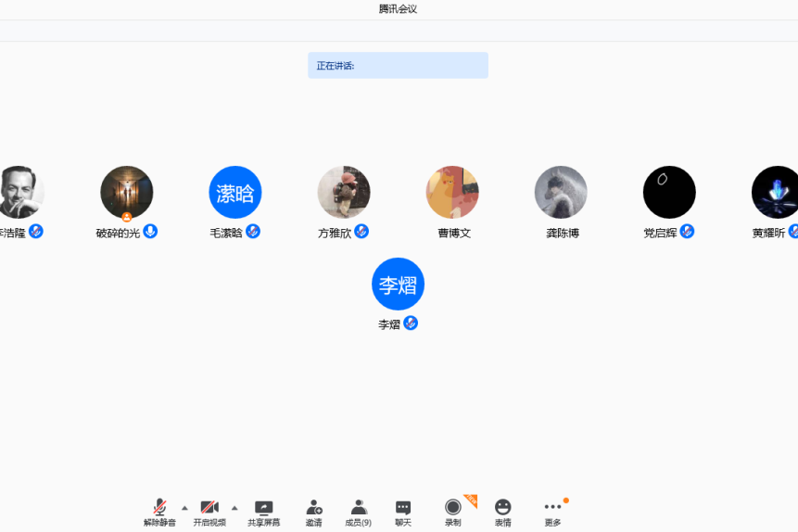
Task: Click the muted mic icon beside 李熠
Action: (x=411, y=323)
